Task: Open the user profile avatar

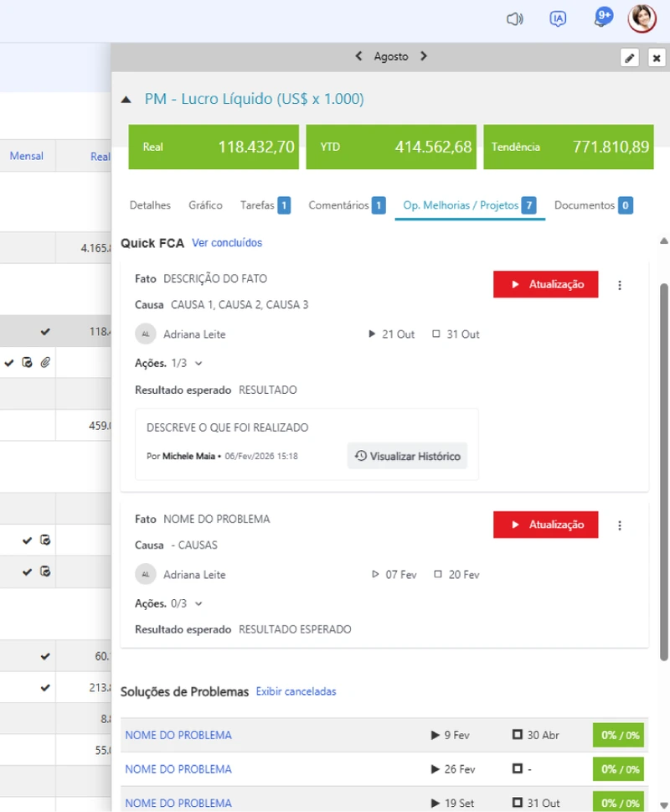Action: tap(642, 18)
